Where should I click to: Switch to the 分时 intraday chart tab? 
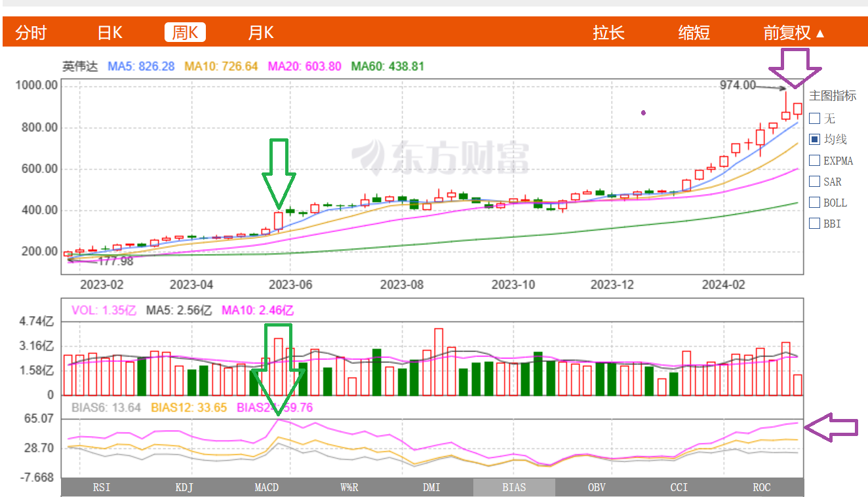[x=31, y=33]
